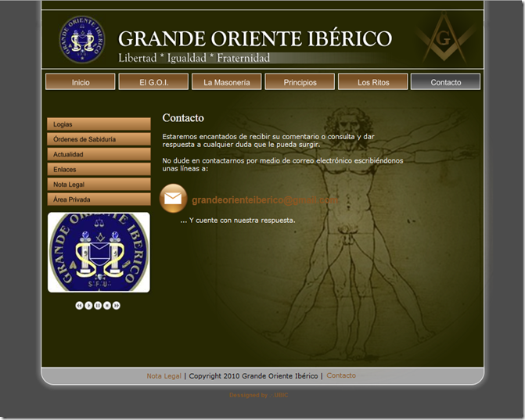Stop the logo slideshow
This screenshot has width=525, height=420.
(x=107, y=305)
